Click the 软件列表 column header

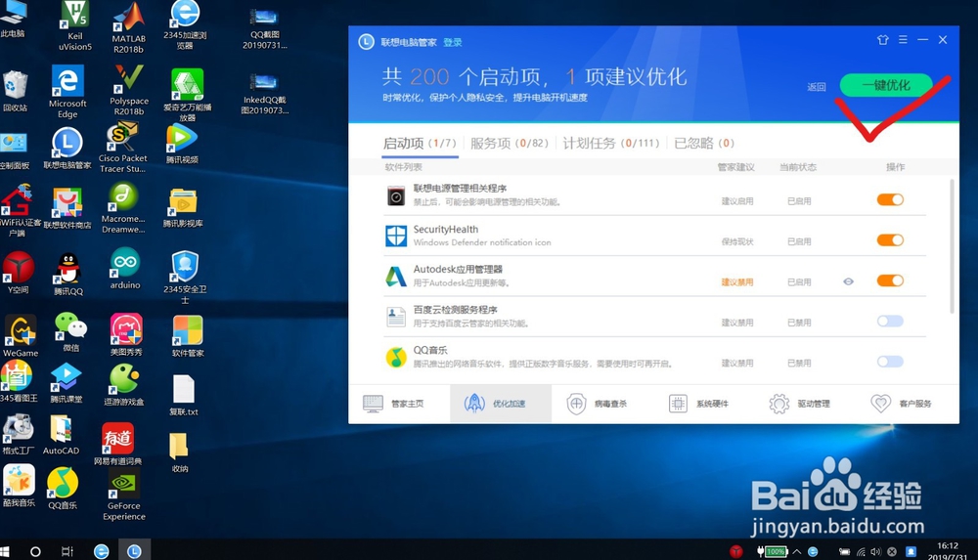(404, 167)
